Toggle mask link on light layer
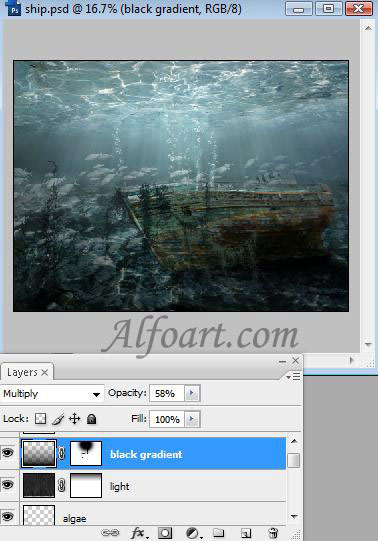 point(62,485)
